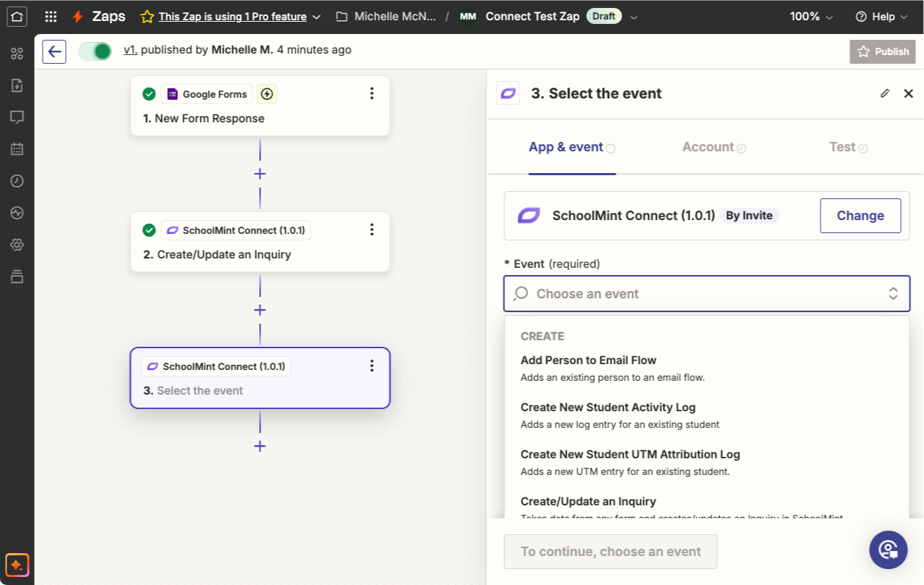Go back with the arrow button
924x585 pixels.
pos(54,51)
